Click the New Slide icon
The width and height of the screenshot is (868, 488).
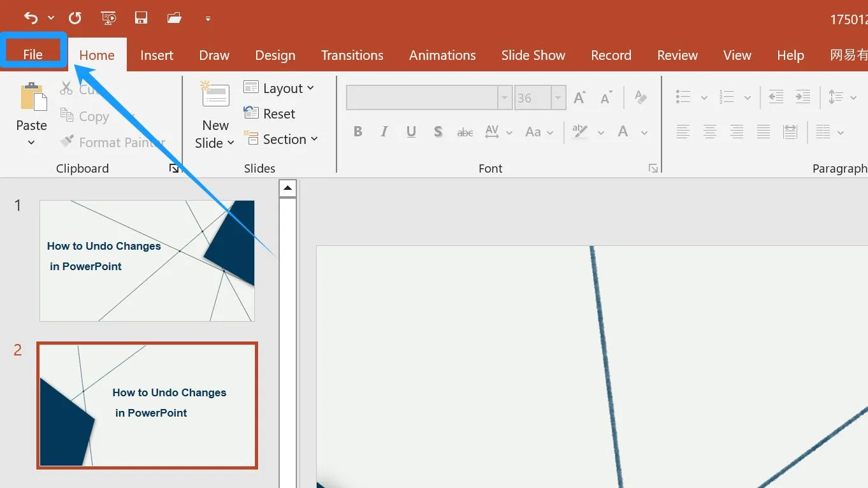[215, 96]
